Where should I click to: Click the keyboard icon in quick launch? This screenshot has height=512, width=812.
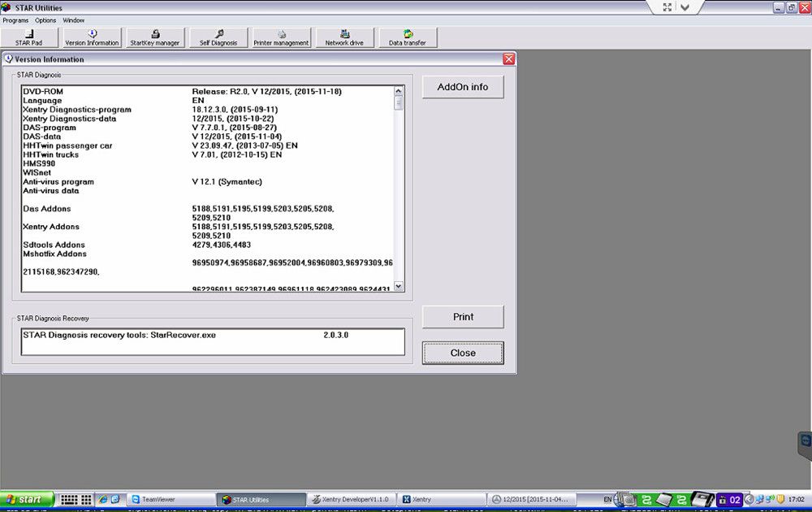(69, 500)
